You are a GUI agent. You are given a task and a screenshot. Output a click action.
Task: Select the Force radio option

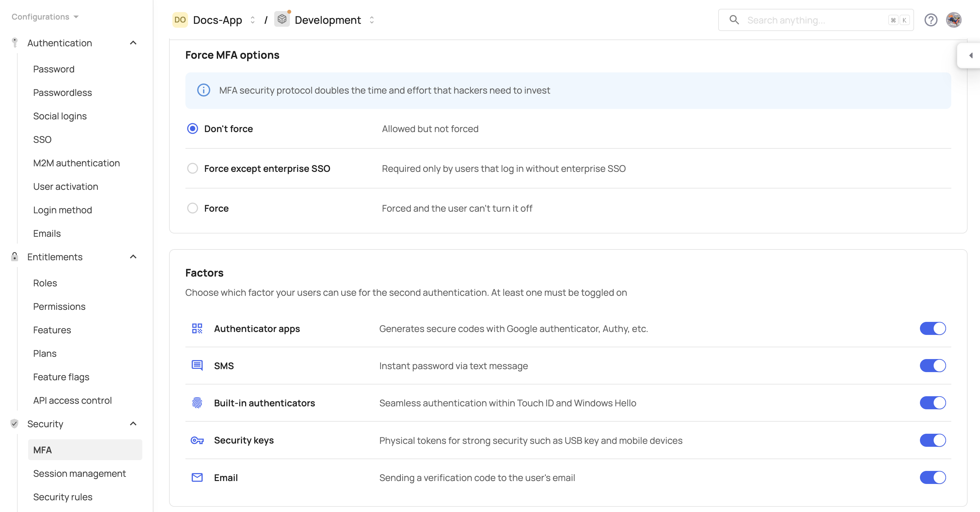tap(193, 208)
